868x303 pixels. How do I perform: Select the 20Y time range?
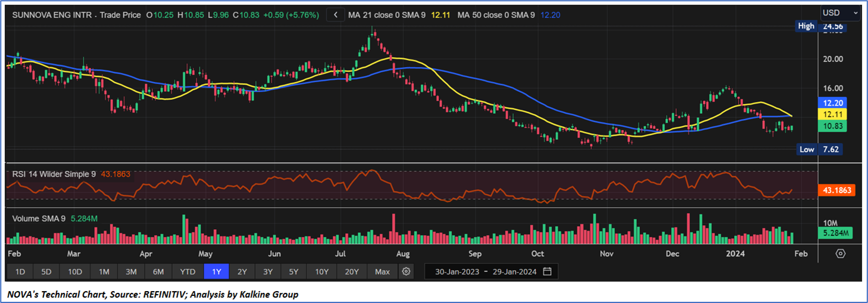click(352, 271)
